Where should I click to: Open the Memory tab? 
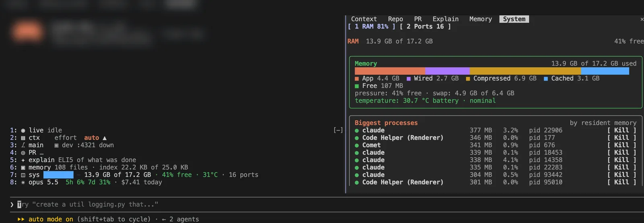(481, 19)
